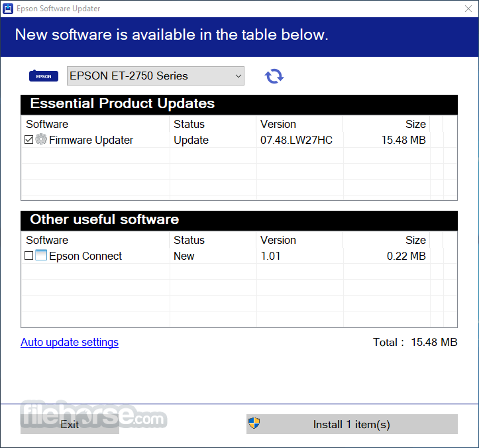Open Auto update settings link

70,342
